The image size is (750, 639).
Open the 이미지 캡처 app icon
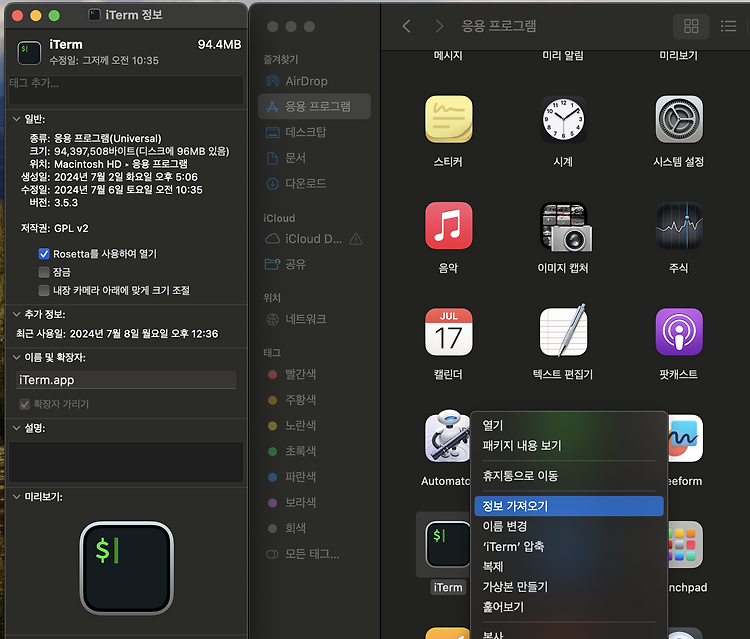click(565, 226)
